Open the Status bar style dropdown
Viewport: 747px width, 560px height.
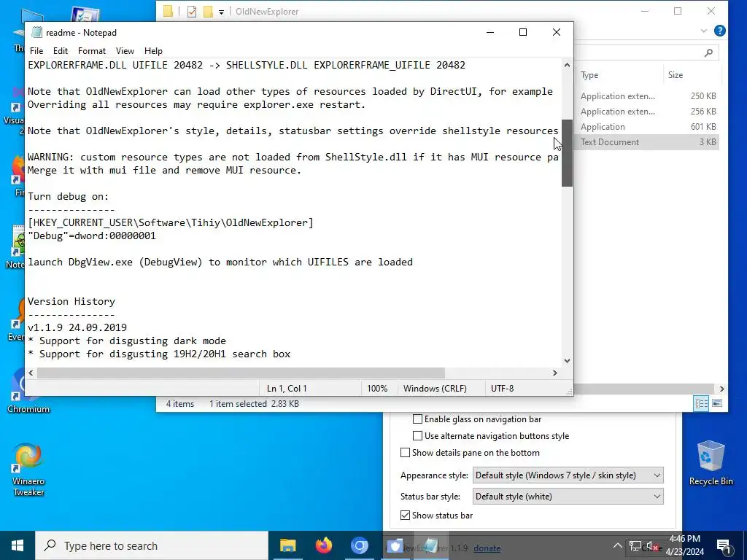click(568, 496)
